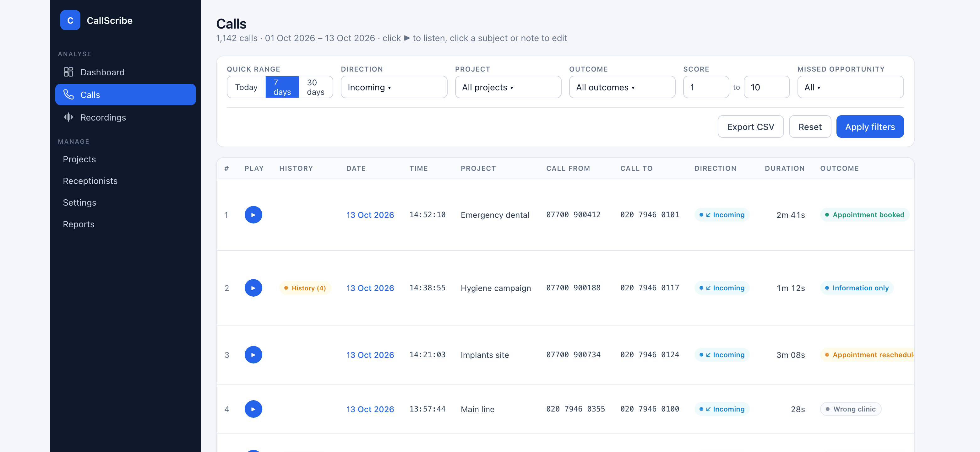The width and height of the screenshot is (980, 452).
Task: Select the 30 days quick range
Action: [315, 87]
